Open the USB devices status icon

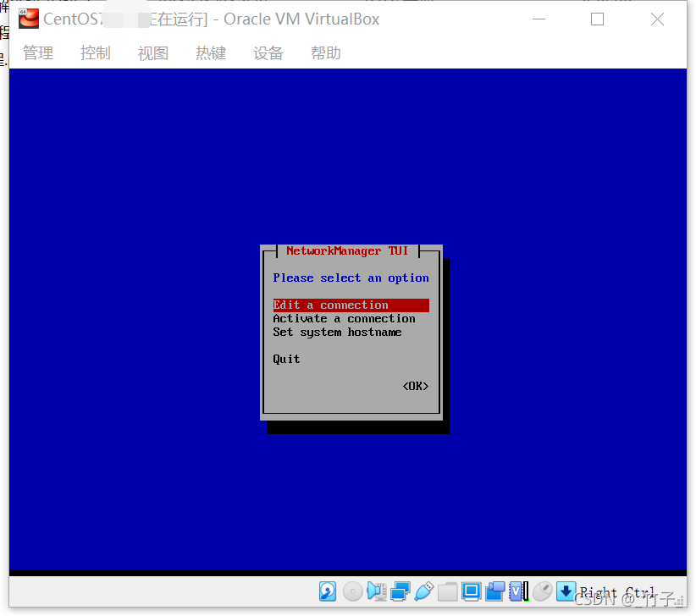[x=424, y=591]
